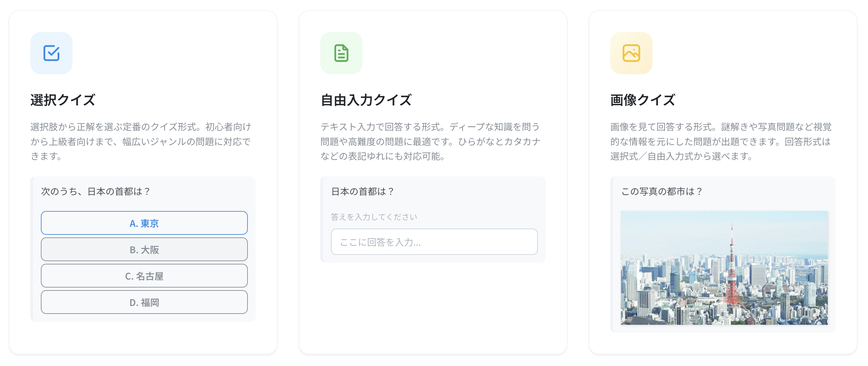
Task: Click the green document icon above 自由入力クイズ
Action: point(341,53)
